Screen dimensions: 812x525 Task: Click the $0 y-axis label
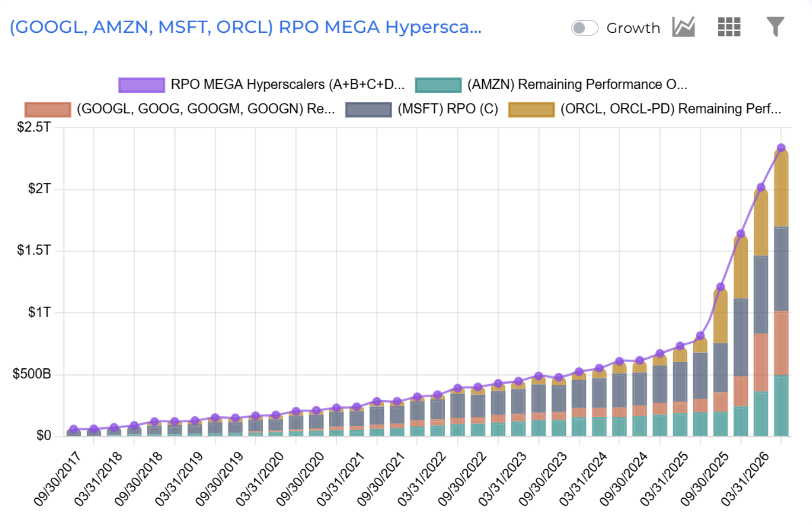[44, 436]
